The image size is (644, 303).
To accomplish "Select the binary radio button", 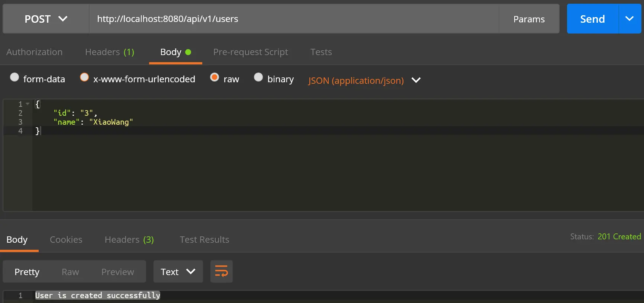I will (258, 77).
